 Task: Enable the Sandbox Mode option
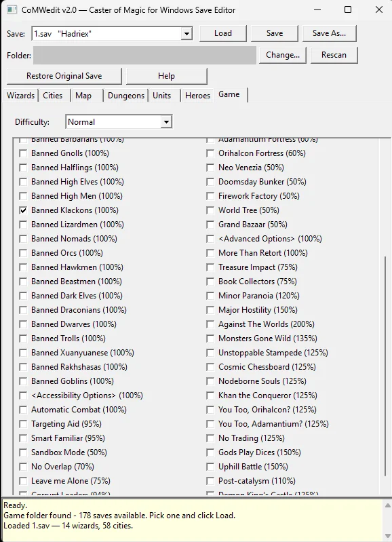tap(23, 452)
